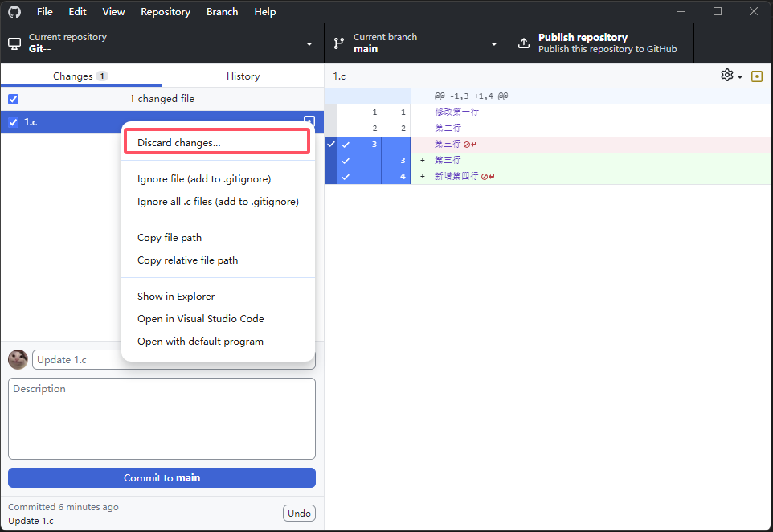This screenshot has width=773, height=532.
Task: Switch to the History tab
Action: pyautogui.click(x=243, y=76)
